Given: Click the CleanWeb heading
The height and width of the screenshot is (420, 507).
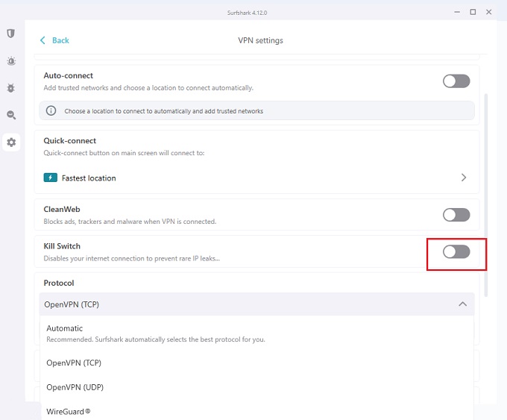Looking at the screenshot, I should coord(62,210).
